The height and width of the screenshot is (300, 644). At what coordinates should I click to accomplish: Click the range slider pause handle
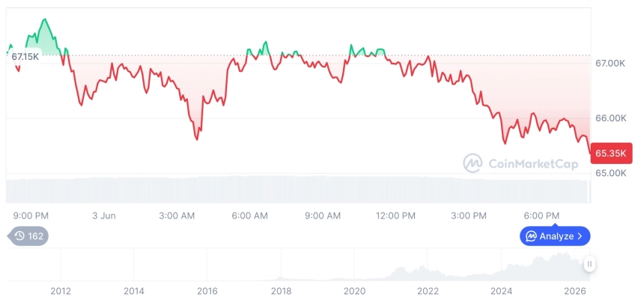click(589, 264)
